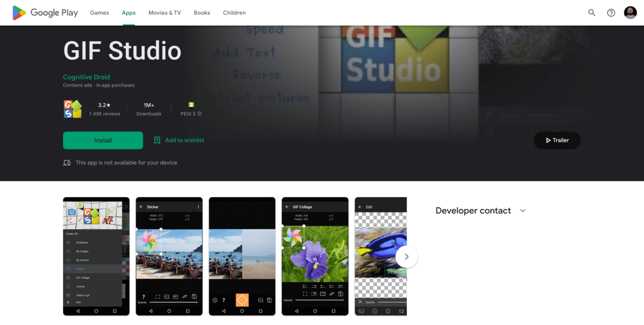Open the GIF Collage screenshot thumbnail
Image resolution: width=644 pixels, height=325 pixels.
point(315,256)
